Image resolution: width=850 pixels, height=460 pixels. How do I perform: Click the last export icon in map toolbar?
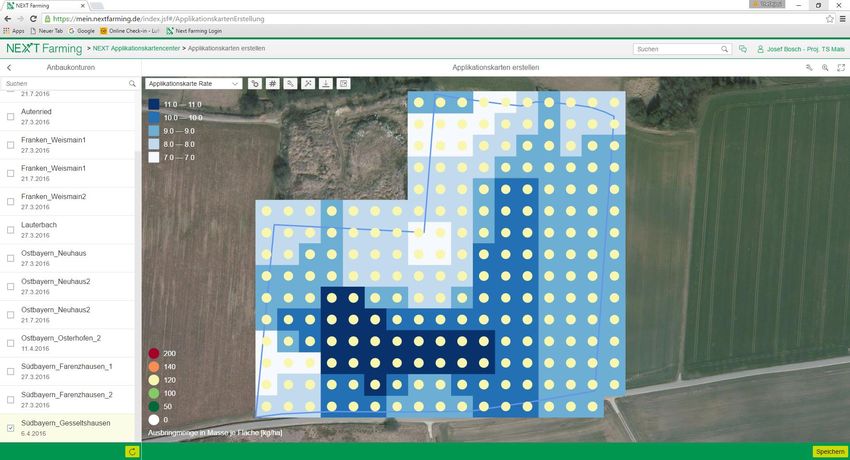[343, 84]
